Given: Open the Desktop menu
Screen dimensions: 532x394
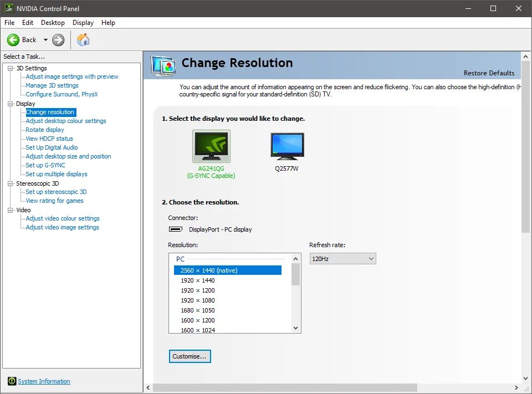Looking at the screenshot, I should pyautogui.click(x=53, y=22).
